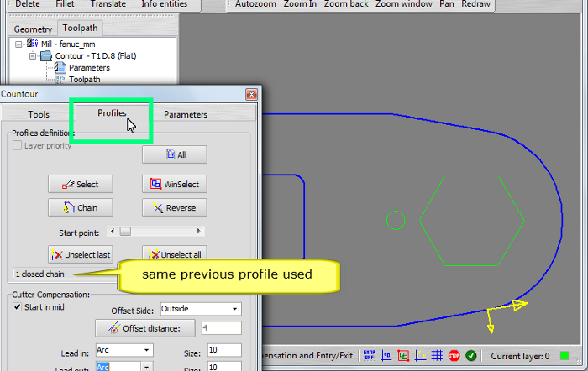Click the Translate toolbar command
This screenshot has height=371, width=588.
pyautogui.click(x=108, y=4)
